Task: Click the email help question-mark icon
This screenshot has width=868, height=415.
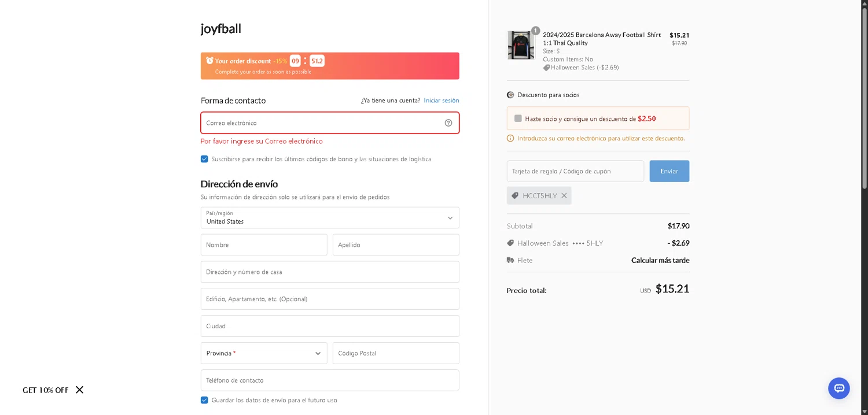Action: point(448,123)
